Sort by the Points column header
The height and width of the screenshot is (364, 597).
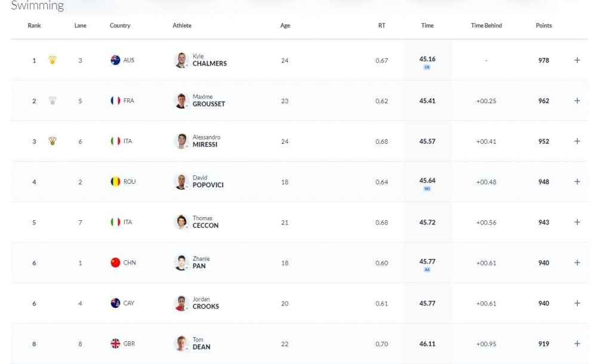tap(544, 26)
